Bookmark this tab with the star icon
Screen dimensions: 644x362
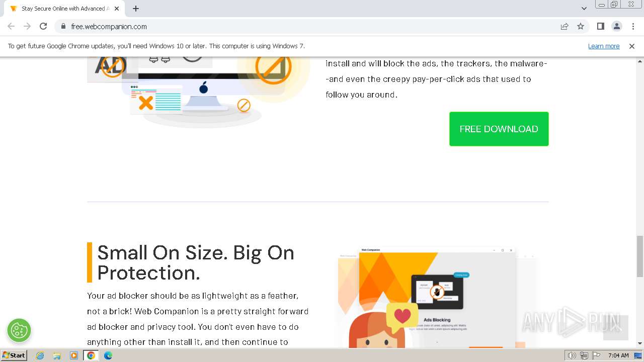(x=581, y=26)
